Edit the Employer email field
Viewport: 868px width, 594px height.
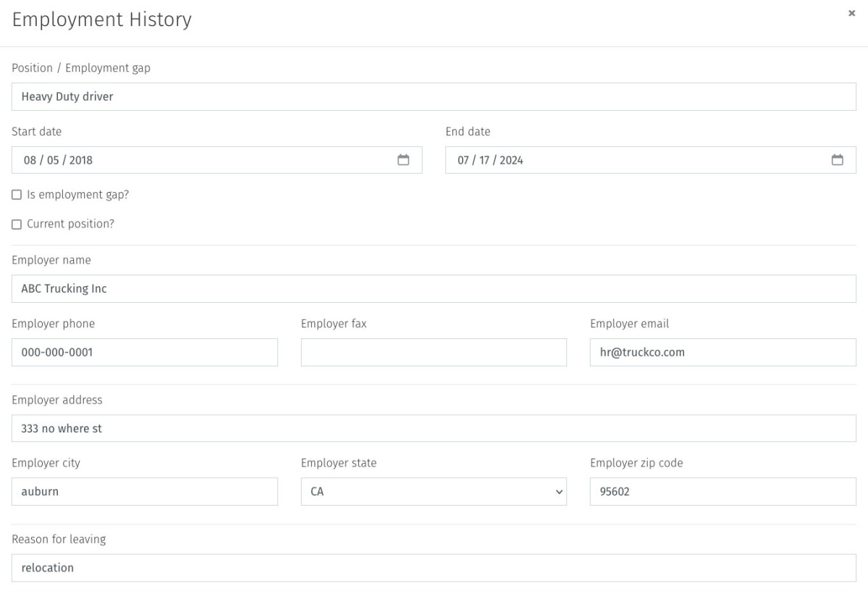click(x=722, y=352)
